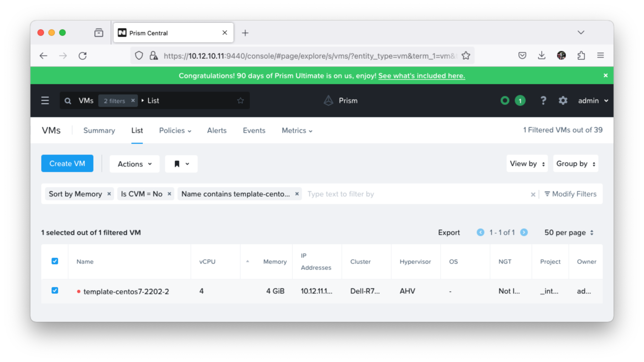Open the browser profile avatar
This screenshot has height=362, width=644.
pos(561,56)
